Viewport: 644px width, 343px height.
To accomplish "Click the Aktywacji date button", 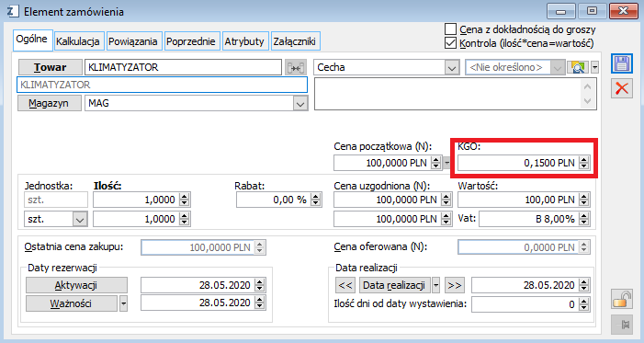I will coord(76,285).
